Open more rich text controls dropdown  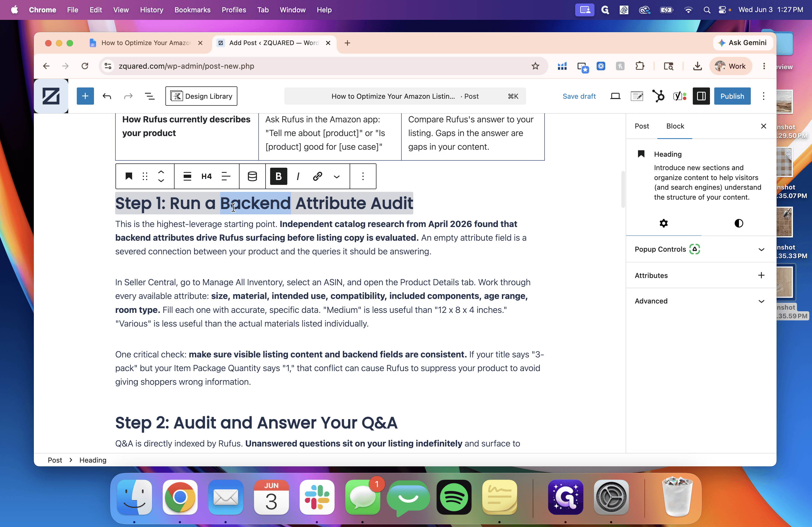[337, 176]
